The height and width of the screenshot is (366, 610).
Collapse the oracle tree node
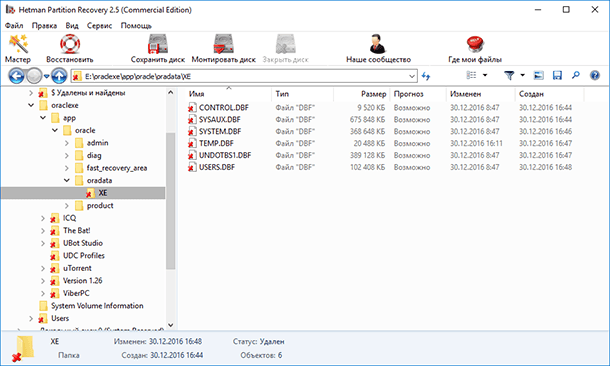coord(55,130)
